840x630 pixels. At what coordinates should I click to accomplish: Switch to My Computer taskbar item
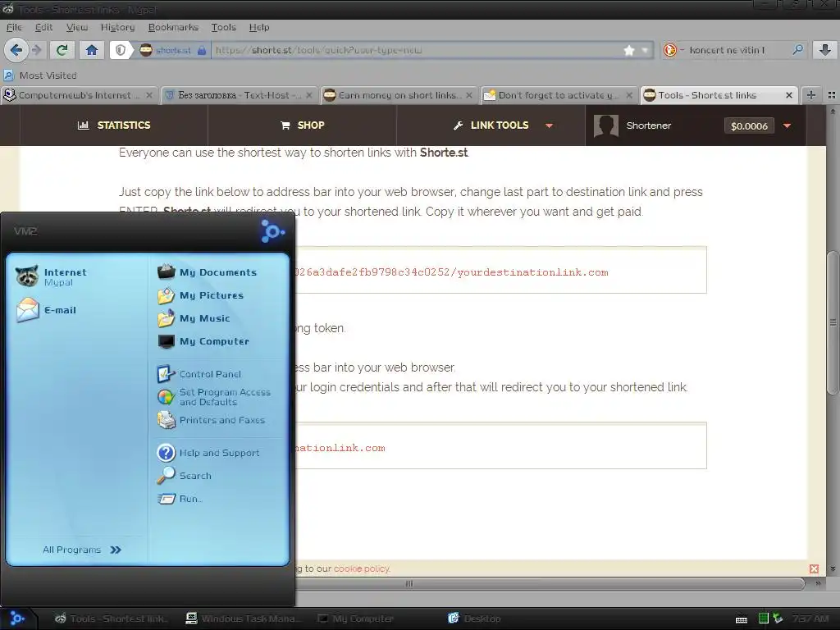(356, 619)
